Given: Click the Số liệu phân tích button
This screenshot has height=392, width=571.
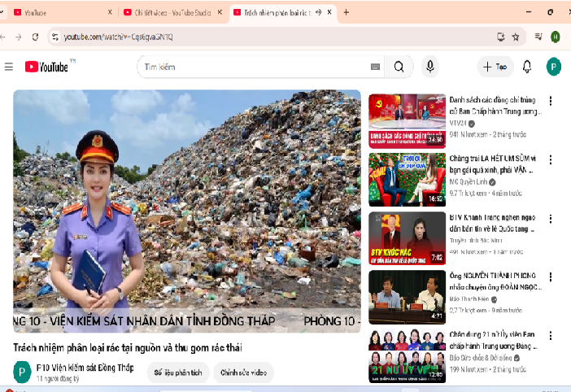Looking at the screenshot, I should pos(177,372).
